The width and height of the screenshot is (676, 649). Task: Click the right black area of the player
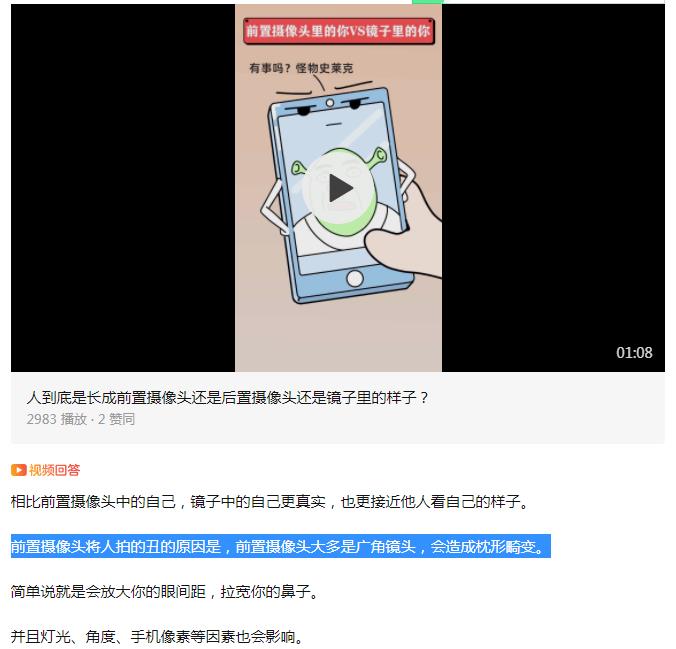[553, 188]
